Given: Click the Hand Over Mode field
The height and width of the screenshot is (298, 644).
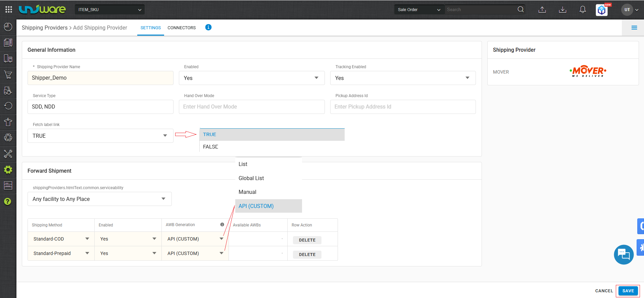Looking at the screenshot, I should tap(252, 107).
